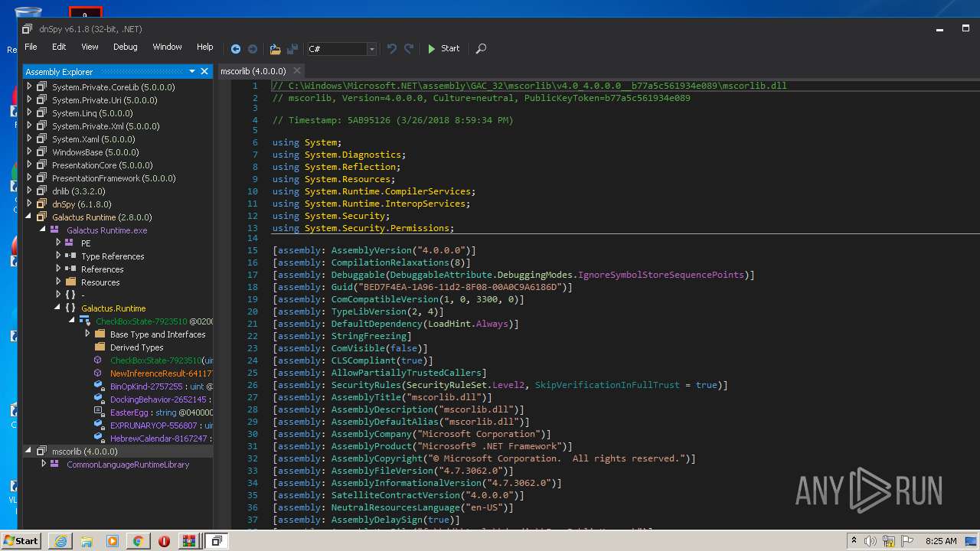Open the Windows Start menu
This screenshot has height=551, width=980.
pyautogui.click(x=21, y=540)
